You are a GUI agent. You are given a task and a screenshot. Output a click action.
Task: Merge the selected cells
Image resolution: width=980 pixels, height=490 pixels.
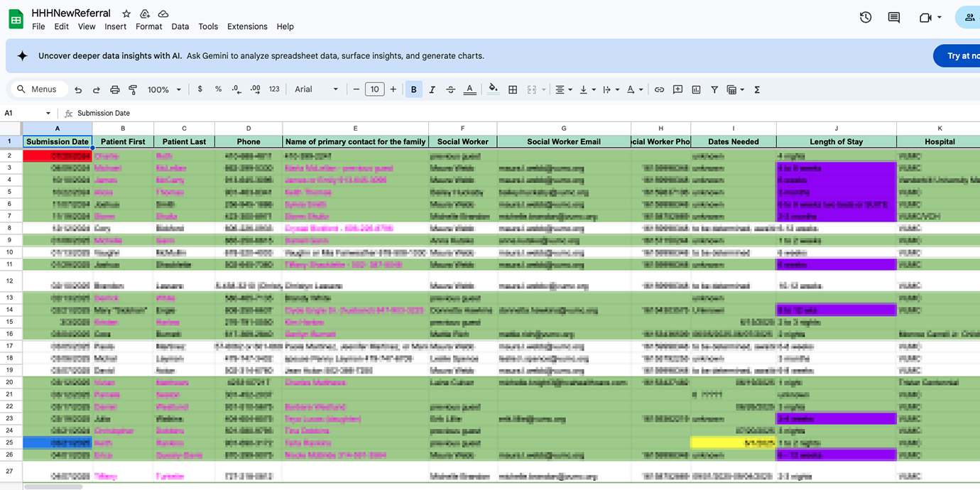[531, 89]
